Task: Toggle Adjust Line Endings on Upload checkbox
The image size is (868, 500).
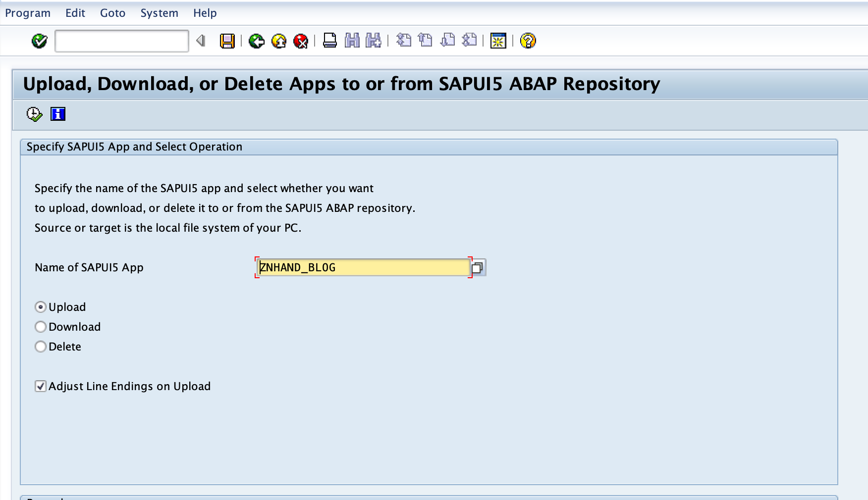Action: [x=41, y=386]
